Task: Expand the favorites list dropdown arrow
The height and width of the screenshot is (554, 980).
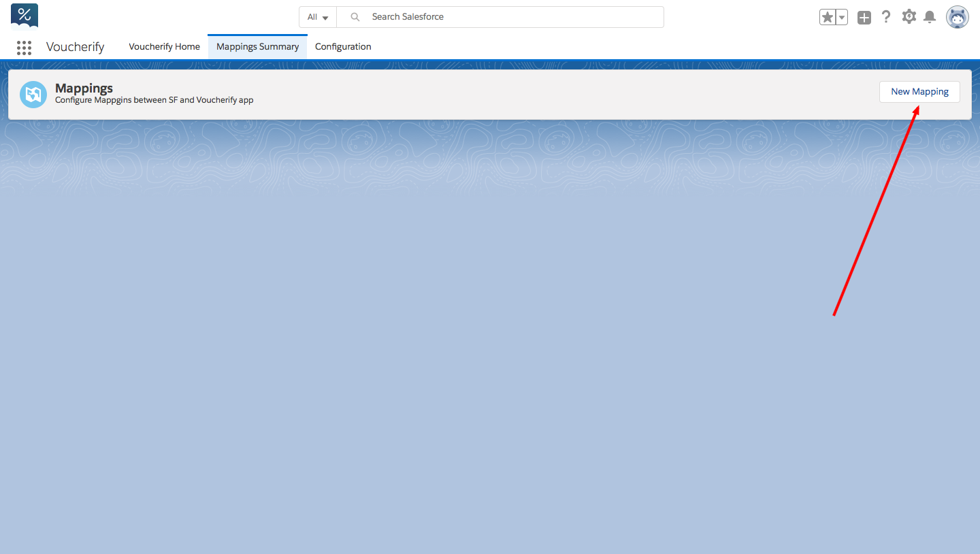Action: pos(841,17)
